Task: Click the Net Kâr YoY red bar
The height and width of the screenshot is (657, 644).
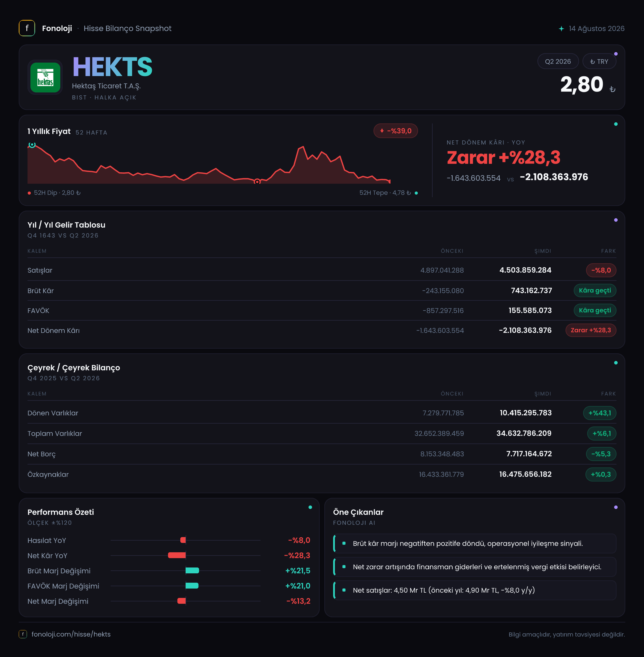Action: (x=177, y=555)
